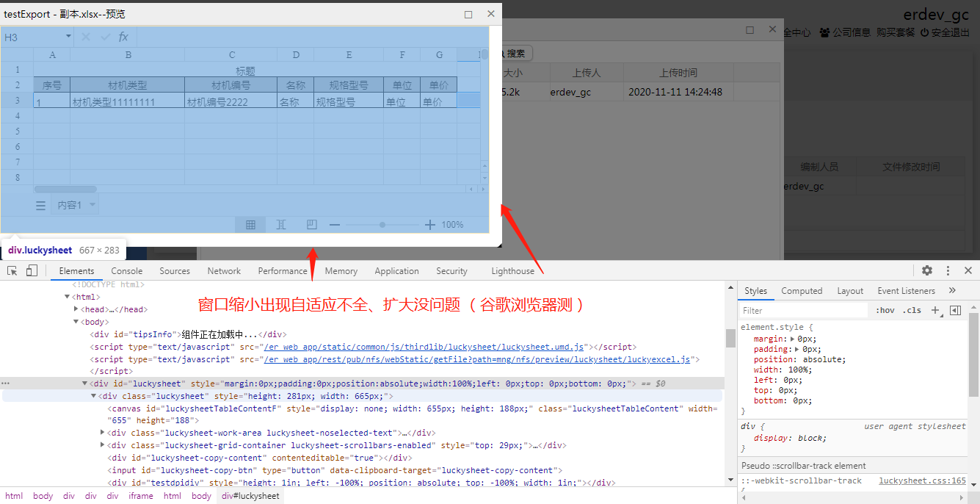Switch to the Security tab
Image resolution: width=980 pixels, height=504 pixels.
[x=451, y=271]
